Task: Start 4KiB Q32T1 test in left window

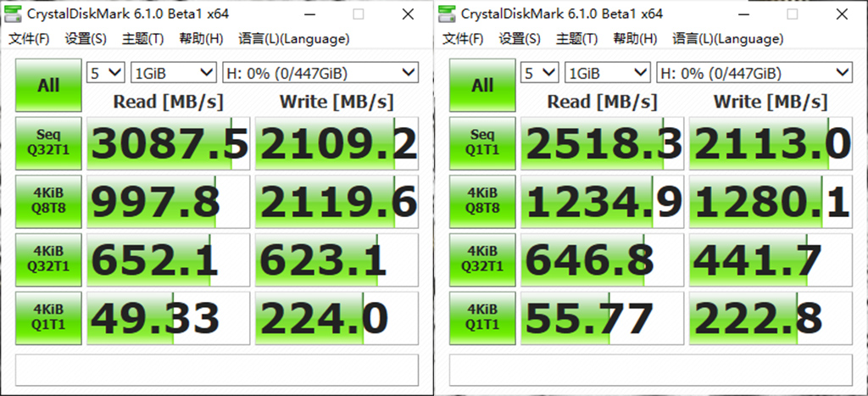Action: 48,259
